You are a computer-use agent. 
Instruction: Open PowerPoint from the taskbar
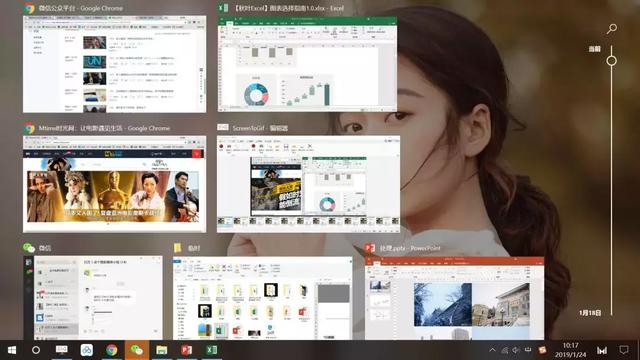[187, 350]
